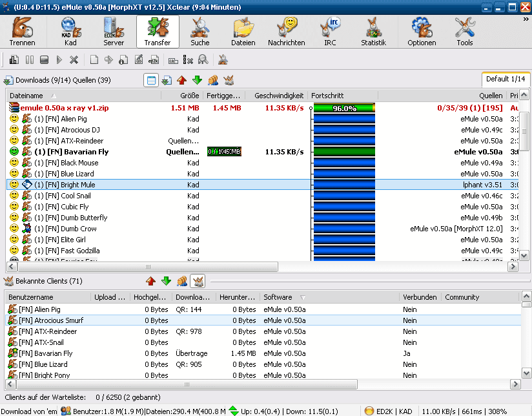Select queue icon in Bekannte Clients bar

(182, 281)
